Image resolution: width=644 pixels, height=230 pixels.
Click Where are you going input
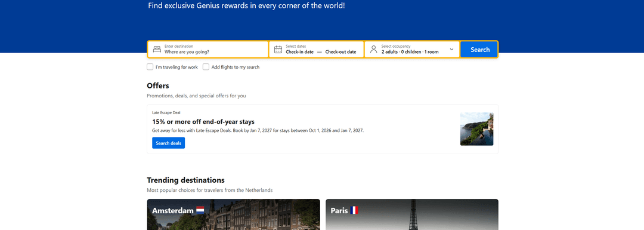point(208,50)
